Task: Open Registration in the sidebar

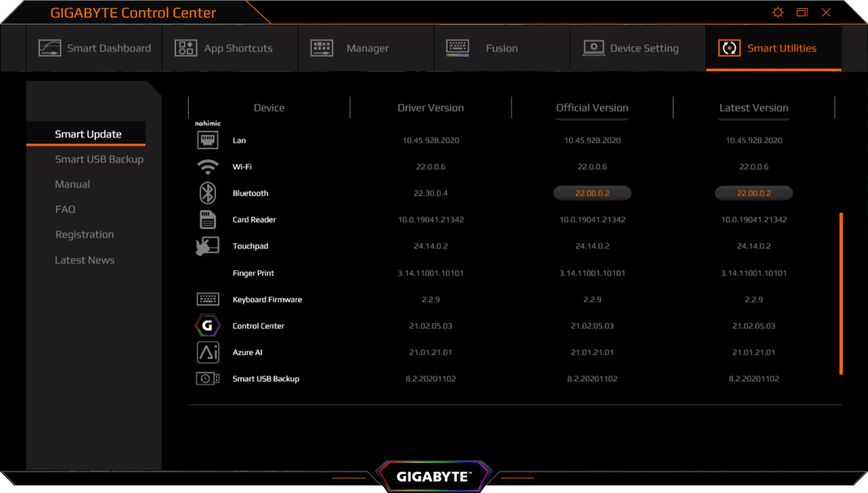Action: click(85, 235)
